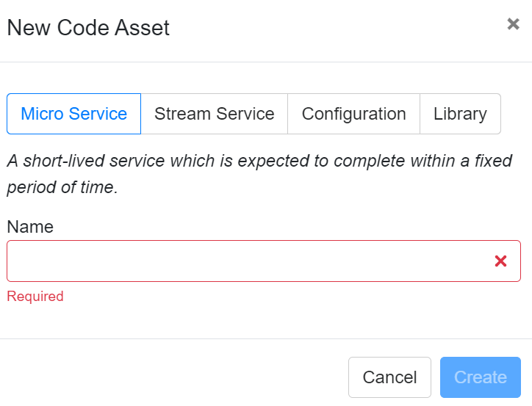Click the New Code Asset title
Image resolution: width=532 pixels, height=406 pixels.
[88, 28]
